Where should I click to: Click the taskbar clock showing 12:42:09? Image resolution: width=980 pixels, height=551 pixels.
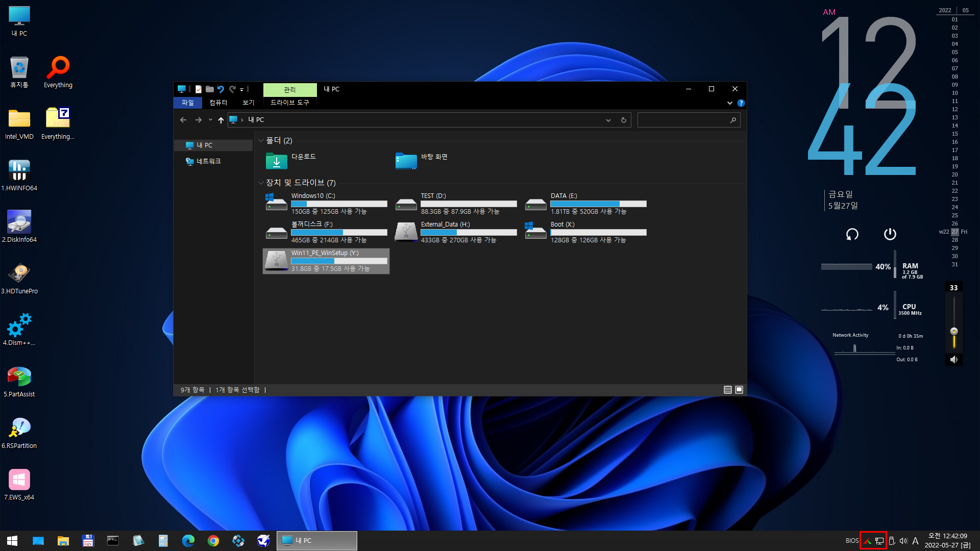(947, 541)
